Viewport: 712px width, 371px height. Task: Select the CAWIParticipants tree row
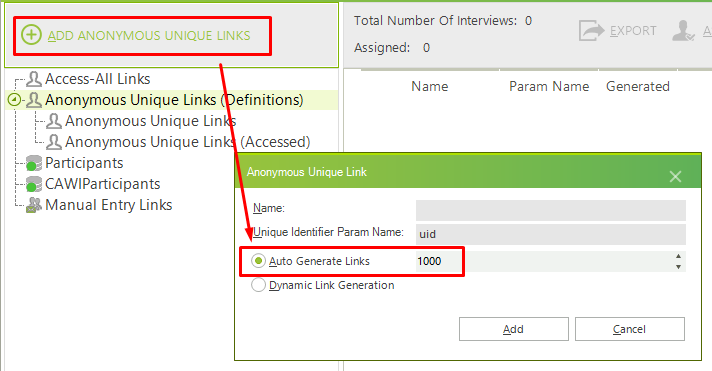point(103,184)
